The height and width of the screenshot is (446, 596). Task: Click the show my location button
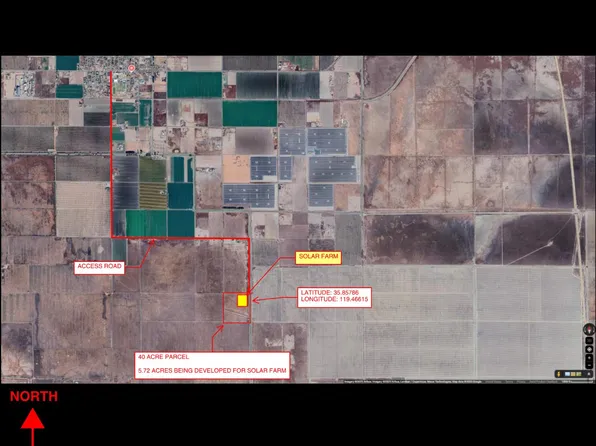point(589,349)
